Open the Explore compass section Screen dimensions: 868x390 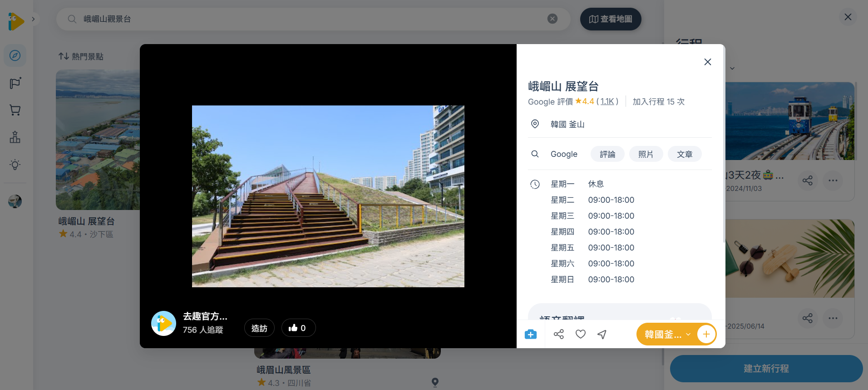[15, 55]
